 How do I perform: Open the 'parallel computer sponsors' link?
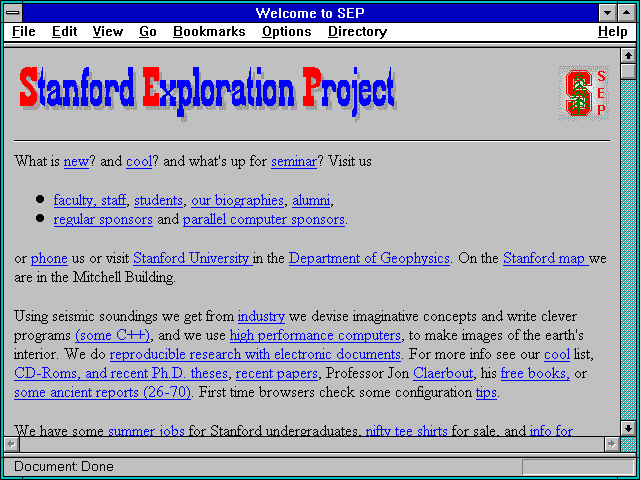[x=264, y=220]
